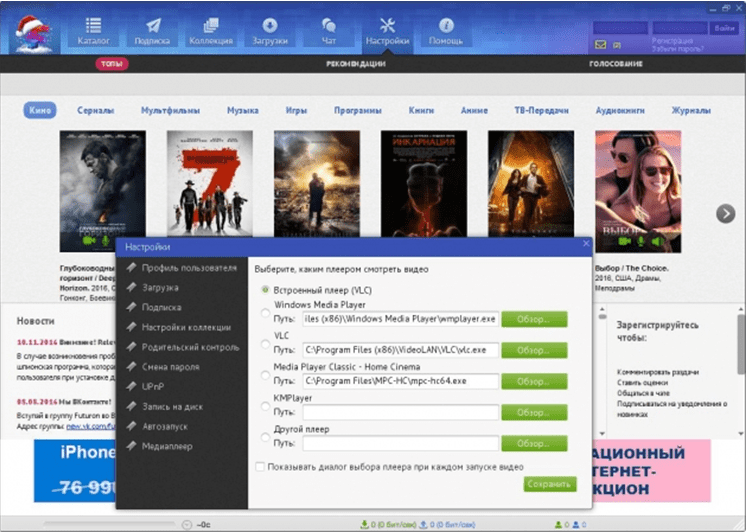Select the Встроенный плеер (VLC) radio button

(265, 289)
